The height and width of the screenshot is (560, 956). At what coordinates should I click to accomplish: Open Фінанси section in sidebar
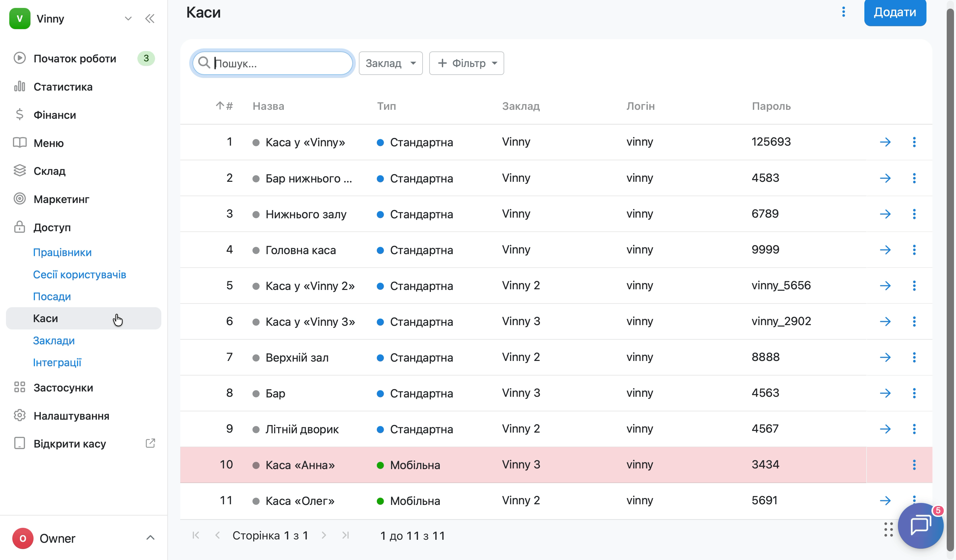tap(55, 115)
